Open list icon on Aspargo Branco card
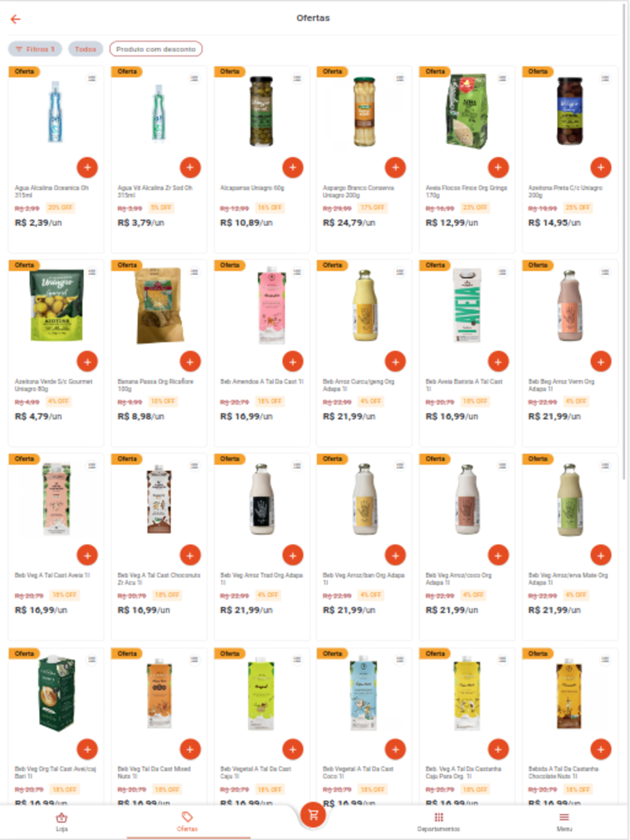630x840 pixels. [x=399, y=78]
